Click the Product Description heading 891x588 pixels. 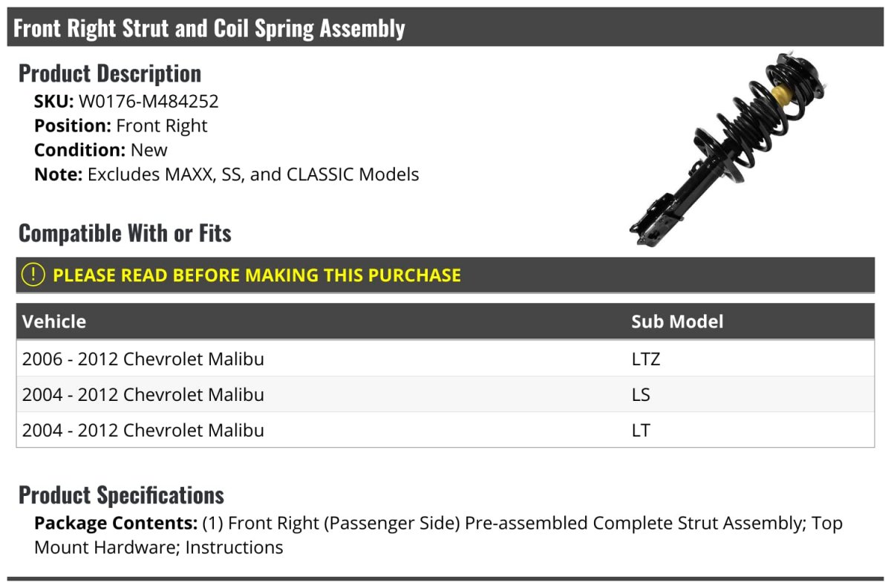(x=110, y=73)
